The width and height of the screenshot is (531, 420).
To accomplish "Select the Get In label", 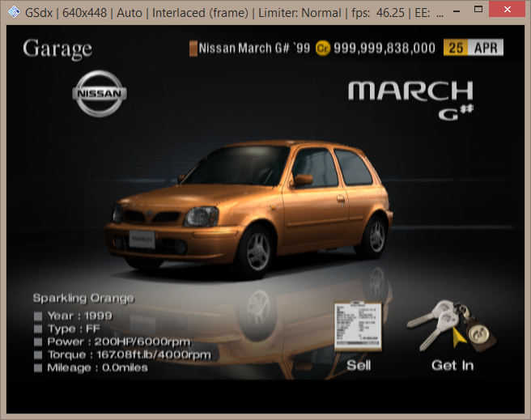I will click(452, 366).
